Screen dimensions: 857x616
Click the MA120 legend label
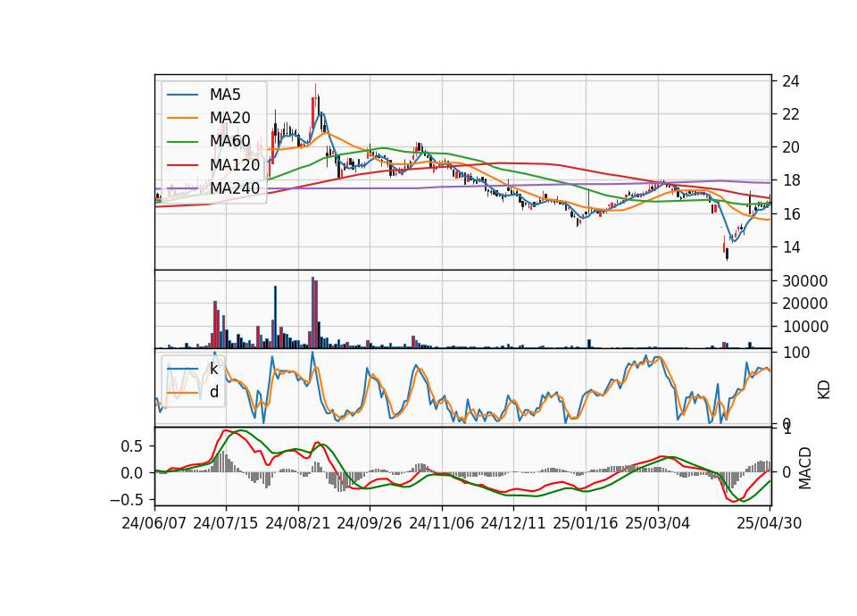click(235, 165)
